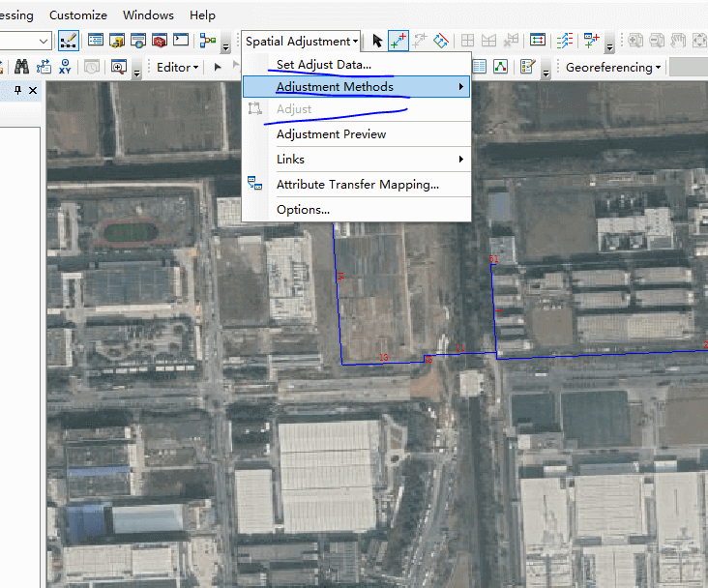
Task: Select the Go To XY tool
Action: (66, 67)
